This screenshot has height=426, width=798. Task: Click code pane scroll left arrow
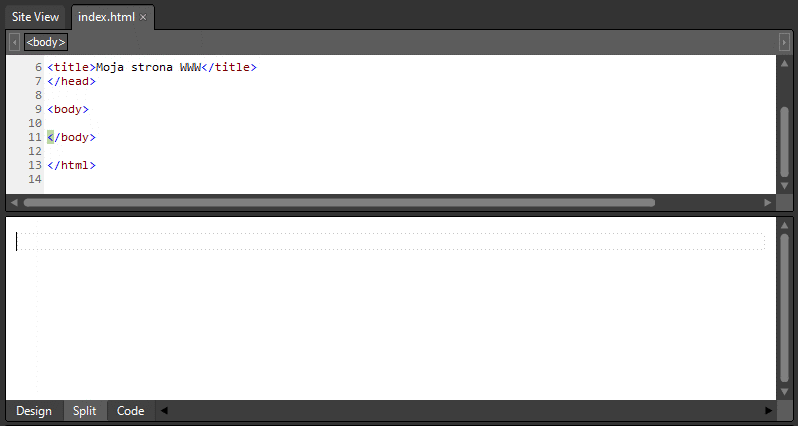tap(14, 203)
